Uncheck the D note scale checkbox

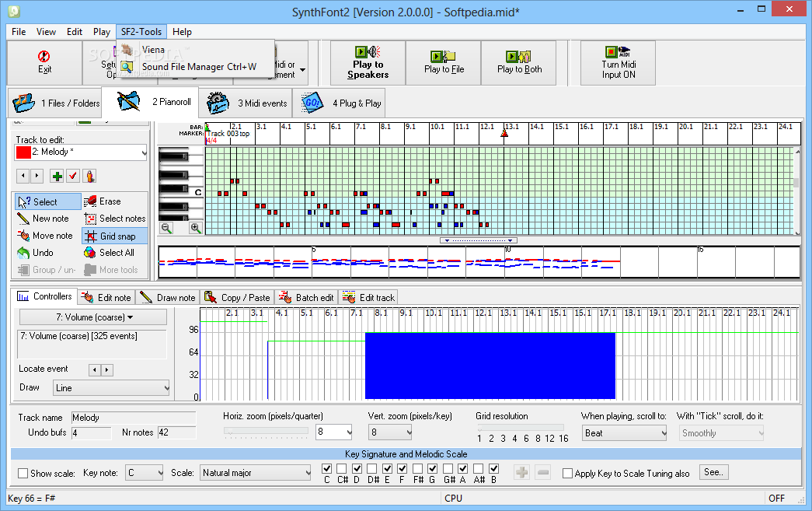pos(357,468)
